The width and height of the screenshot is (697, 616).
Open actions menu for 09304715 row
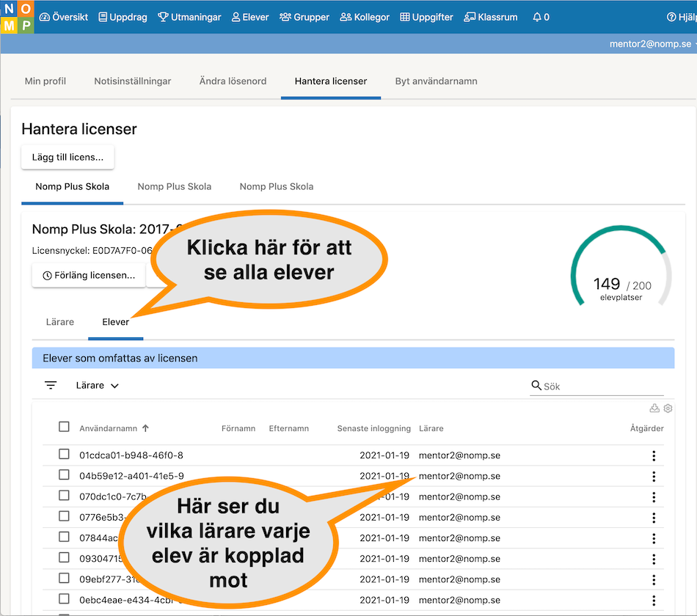[654, 559]
